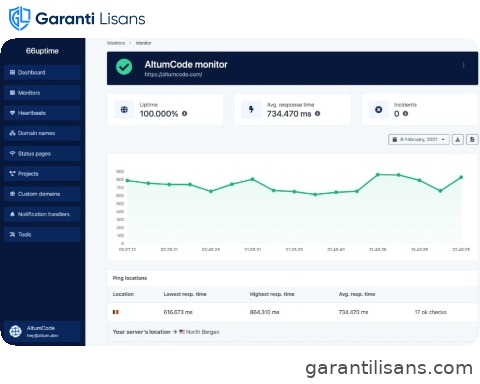Image resolution: width=480 pixels, height=384 pixels.
Task: Click the Avg. resp. time column header
Action: pos(357,294)
